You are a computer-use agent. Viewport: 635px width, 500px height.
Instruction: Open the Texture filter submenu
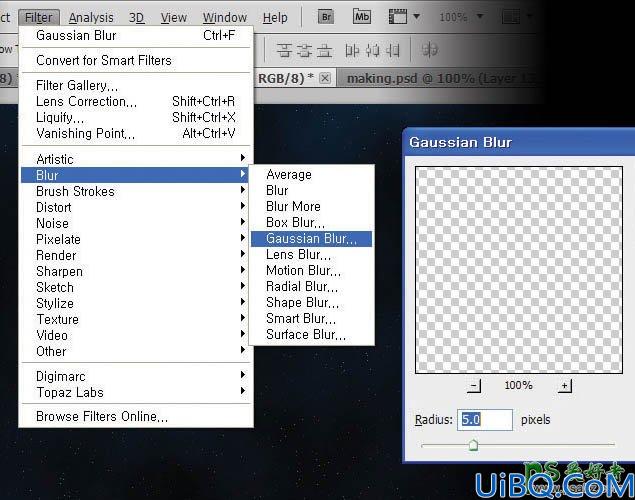coord(136,319)
